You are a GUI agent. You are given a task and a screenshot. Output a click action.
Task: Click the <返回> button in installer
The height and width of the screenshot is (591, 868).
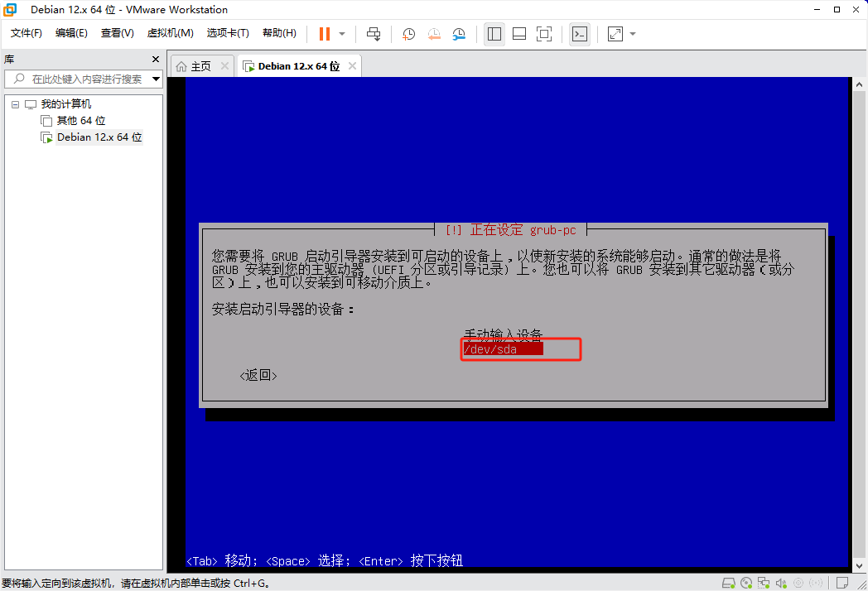[x=258, y=376]
